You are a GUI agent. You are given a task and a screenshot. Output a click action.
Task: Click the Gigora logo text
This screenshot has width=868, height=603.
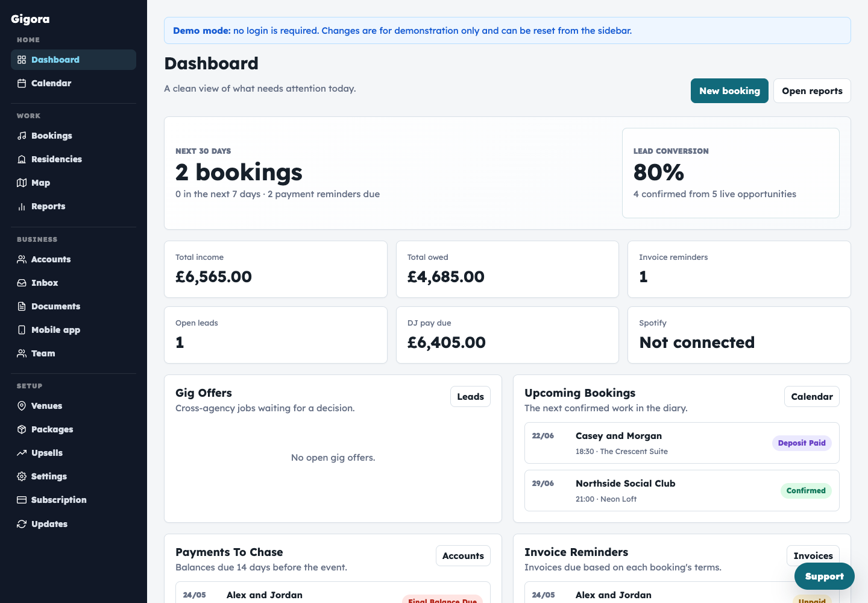(30, 19)
